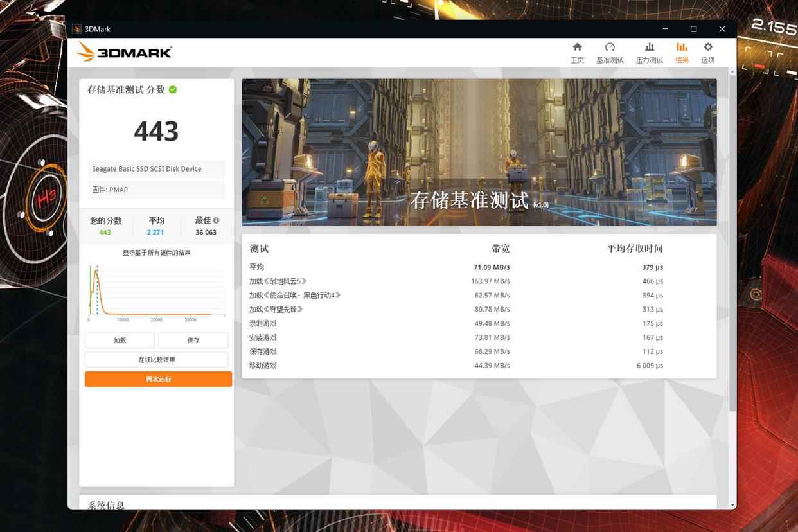Click the 系统信息 section heading
The height and width of the screenshot is (532, 798).
tap(106, 505)
